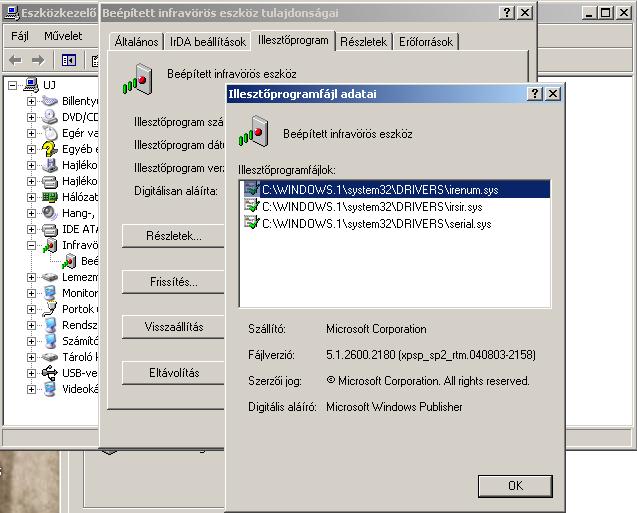The height and width of the screenshot is (513, 637).
Task: Click the Hang speaker category icon
Action: tap(50, 213)
